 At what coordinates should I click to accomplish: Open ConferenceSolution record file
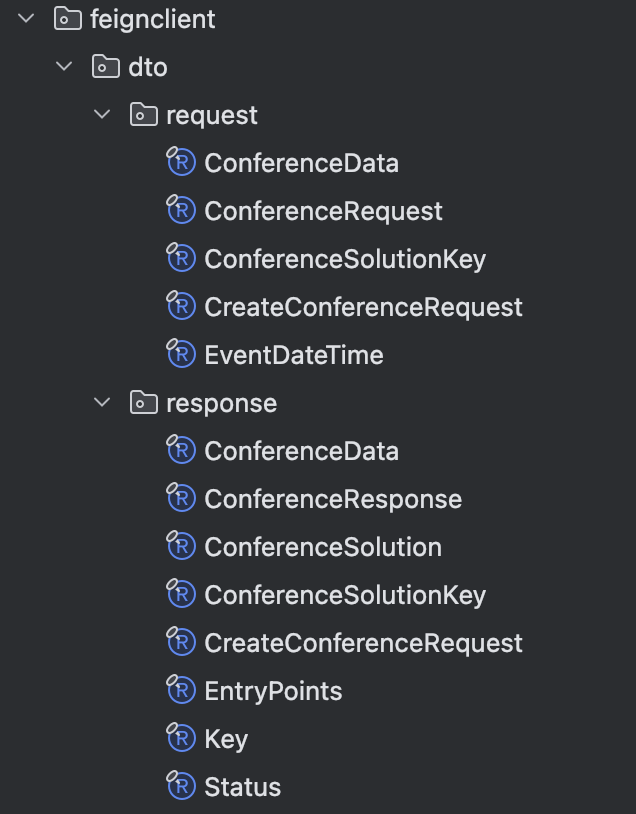click(323, 547)
